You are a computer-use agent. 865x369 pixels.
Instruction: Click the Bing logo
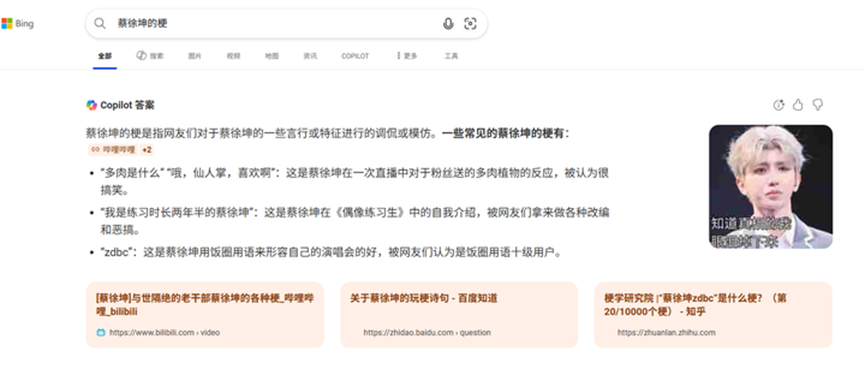point(18,24)
